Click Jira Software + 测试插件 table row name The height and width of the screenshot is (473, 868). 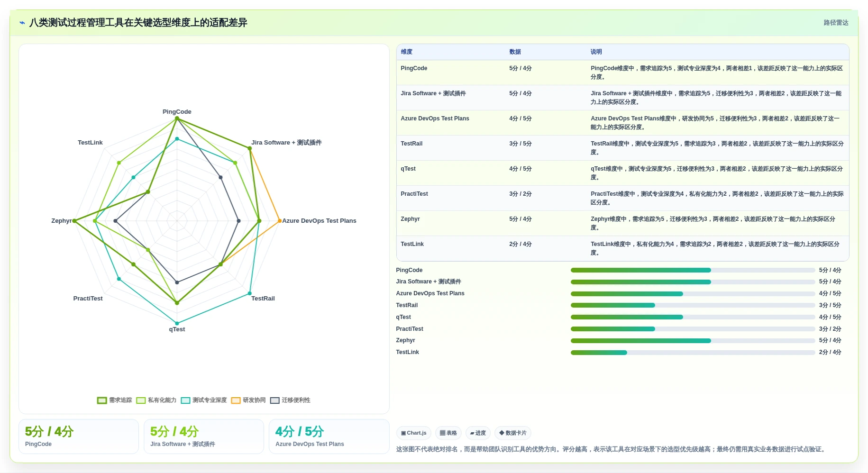pyautogui.click(x=433, y=93)
